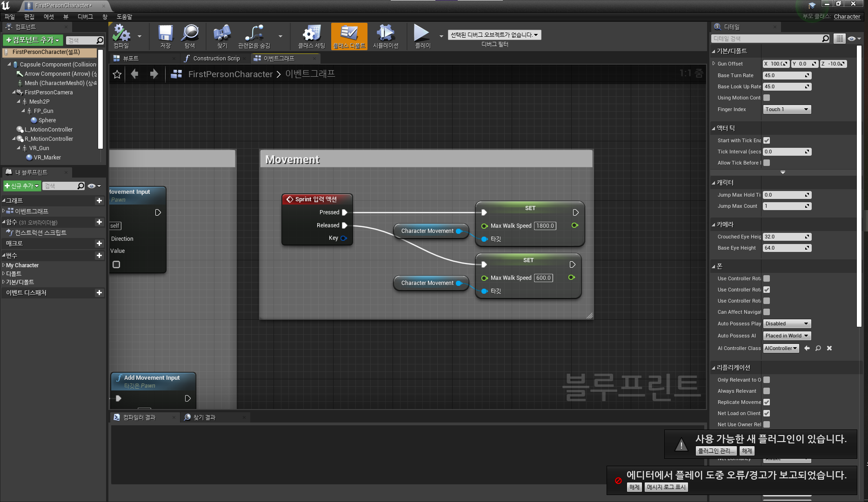Image resolution: width=868 pixels, height=502 pixels.
Task: Toggle Using Motion Controllers checkbox
Action: click(x=767, y=98)
